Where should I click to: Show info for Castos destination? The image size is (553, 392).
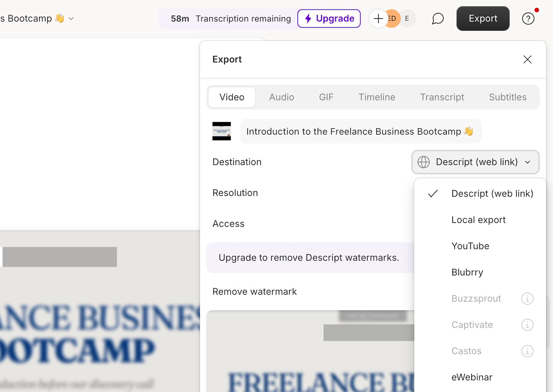[x=527, y=351]
